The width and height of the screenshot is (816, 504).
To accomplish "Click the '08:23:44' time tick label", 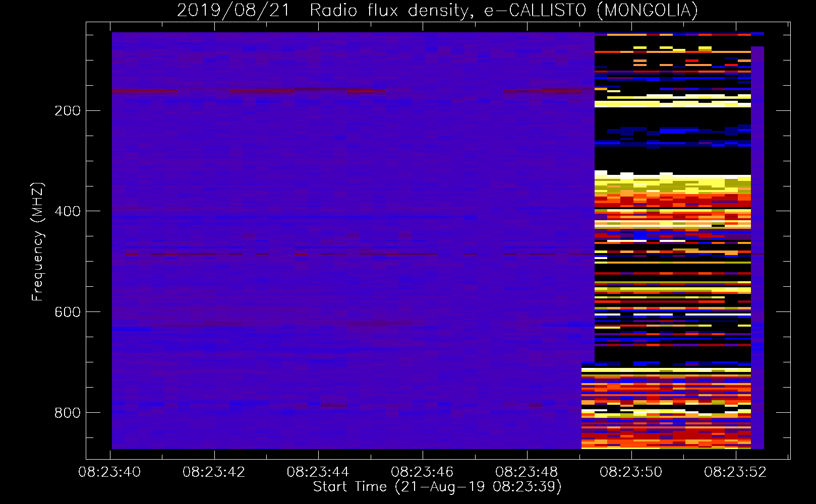I will [x=318, y=472].
